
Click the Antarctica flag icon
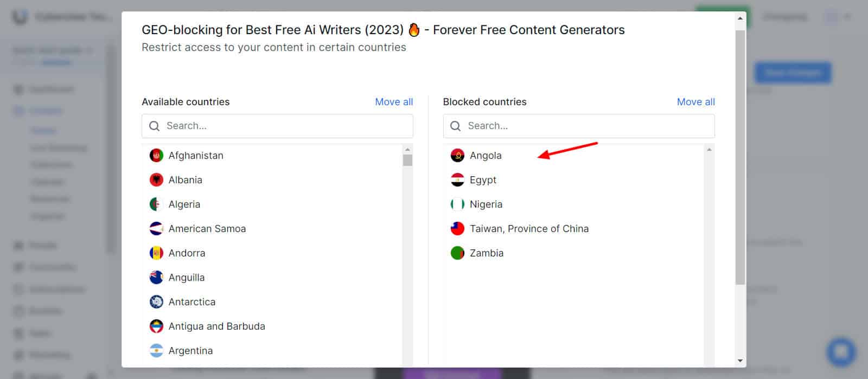click(x=156, y=302)
